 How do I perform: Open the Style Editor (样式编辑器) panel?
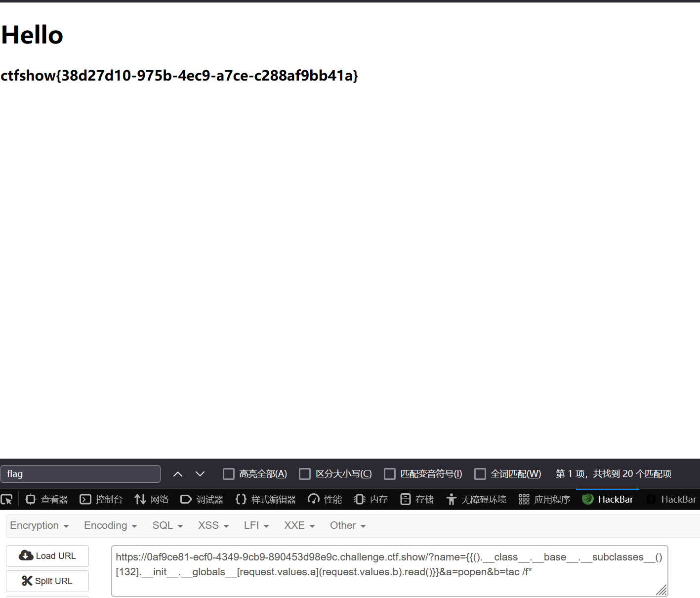coord(266,500)
